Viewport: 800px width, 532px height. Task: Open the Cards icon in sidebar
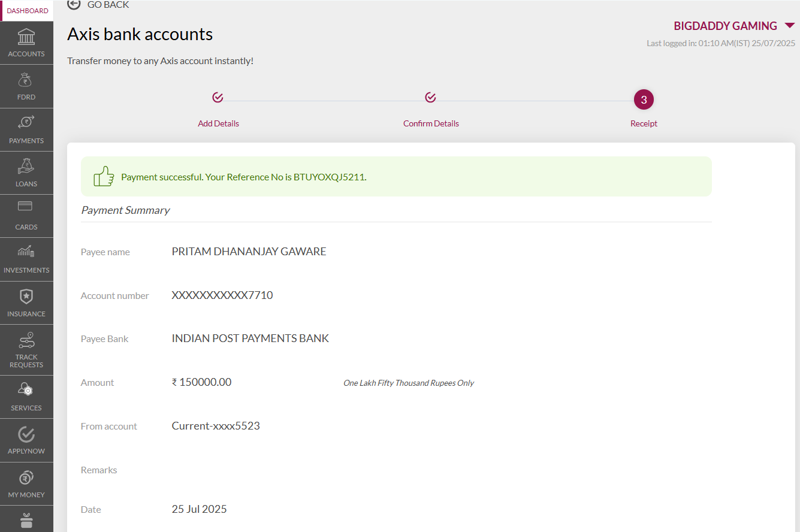[x=26, y=207]
